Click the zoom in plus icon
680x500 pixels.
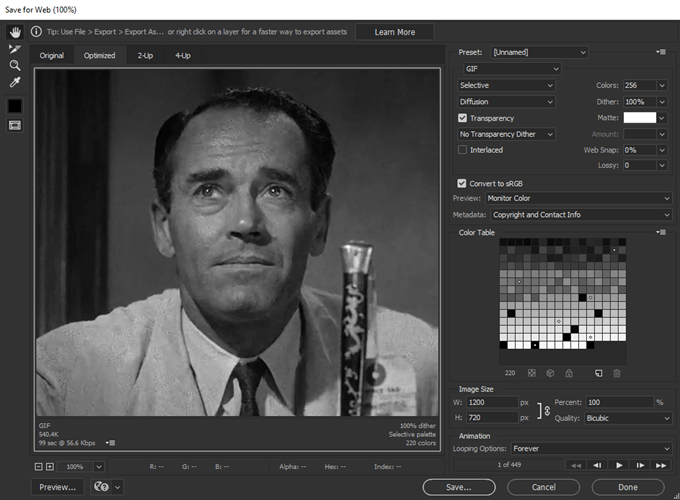pyautogui.click(x=50, y=467)
